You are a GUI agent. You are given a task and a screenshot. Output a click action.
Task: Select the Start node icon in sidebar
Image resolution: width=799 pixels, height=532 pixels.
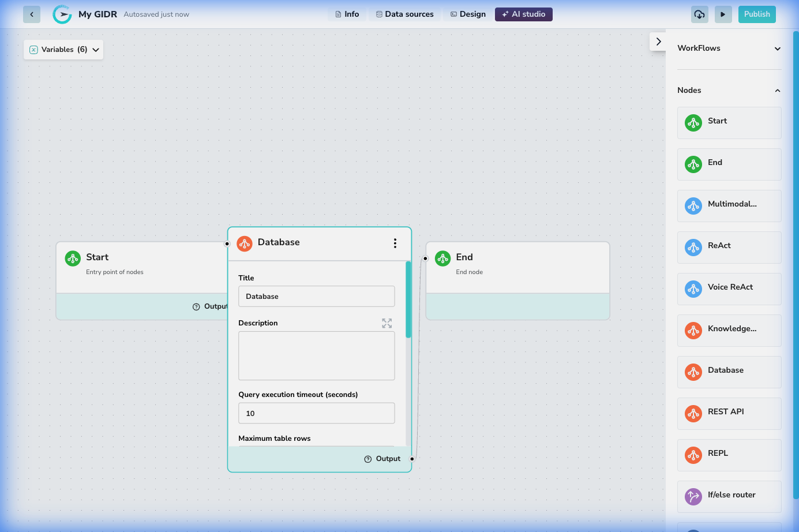pos(693,123)
